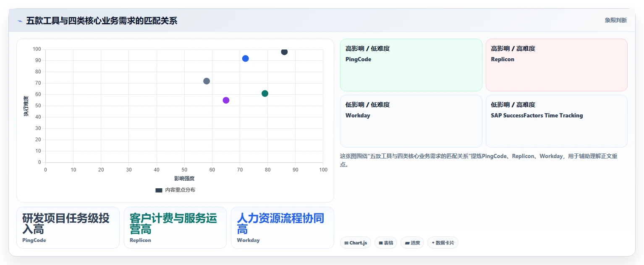Select the 客户计费与服务运营高 card
The image size is (644, 265).
pos(175,228)
